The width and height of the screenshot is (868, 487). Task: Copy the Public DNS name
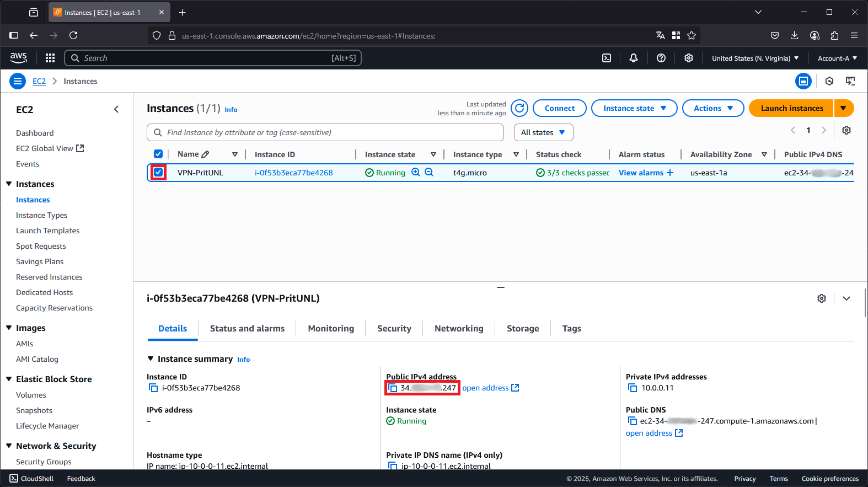[633, 421]
